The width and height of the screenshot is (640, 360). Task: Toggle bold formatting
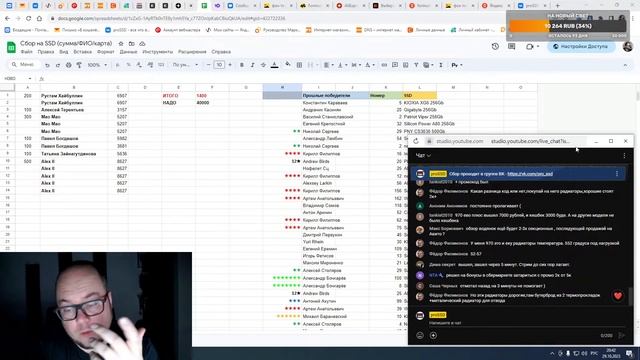pyautogui.click(x=242, y=65)
